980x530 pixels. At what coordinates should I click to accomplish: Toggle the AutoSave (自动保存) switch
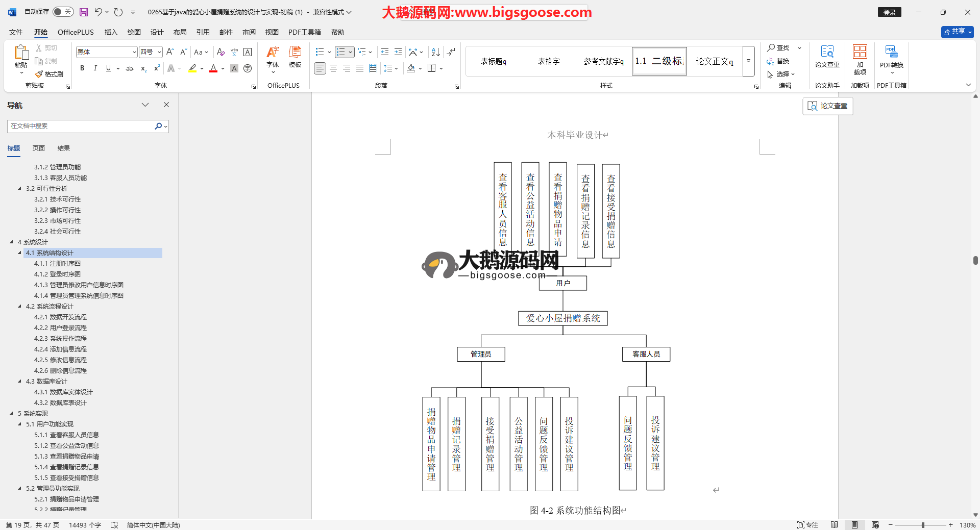(63, 12)
